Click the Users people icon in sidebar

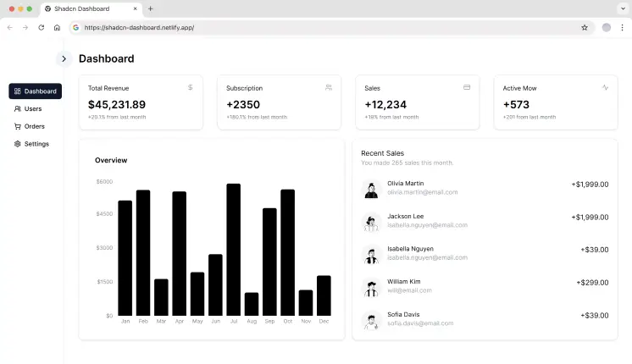(17, 108)
